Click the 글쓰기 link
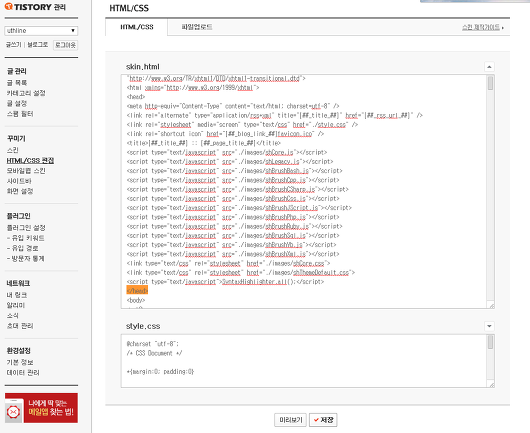 point(14,45)
